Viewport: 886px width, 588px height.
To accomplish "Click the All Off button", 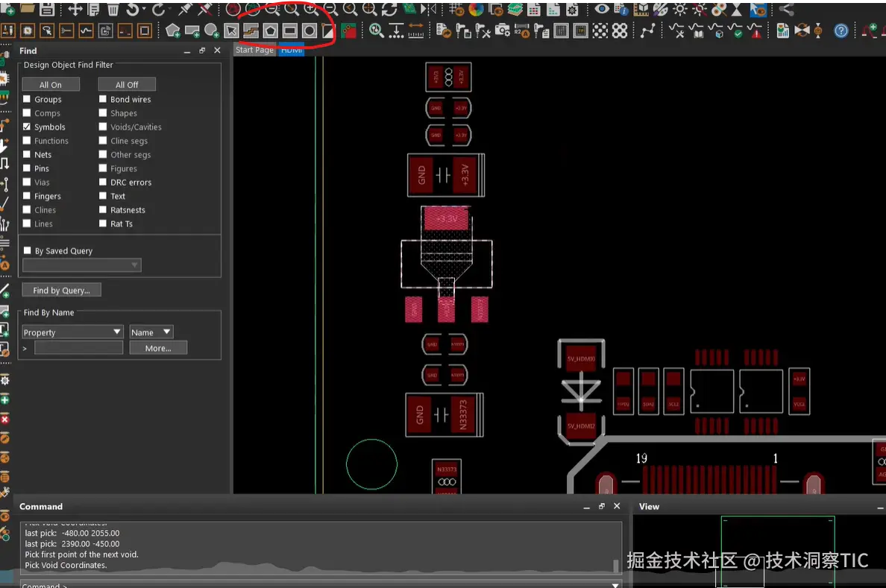I will click(127, 85).
